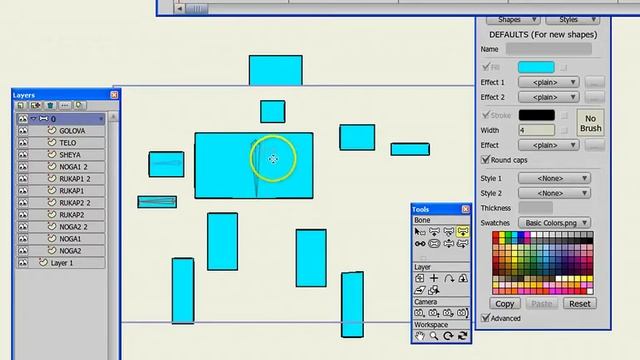Hide the SHEYA layer
Image resolution: width=640 pixels, height=360 pixels.
(23, 155)
